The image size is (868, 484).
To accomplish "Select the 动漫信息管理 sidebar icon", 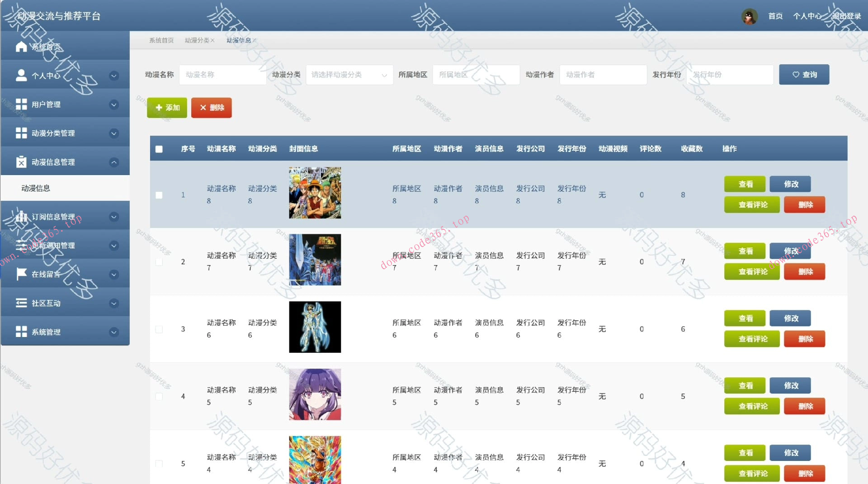I will pyautogui.click(x=21, y=161).
